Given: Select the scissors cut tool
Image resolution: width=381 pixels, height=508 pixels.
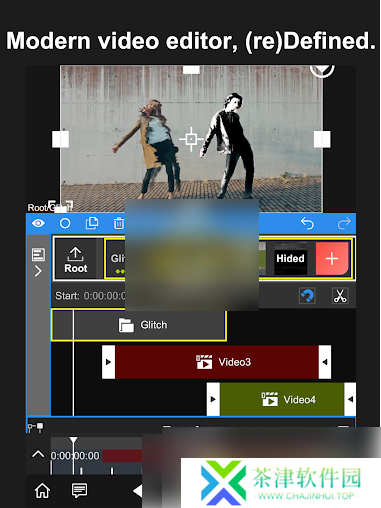Looking at the screenshot, I should pos(340,296).
